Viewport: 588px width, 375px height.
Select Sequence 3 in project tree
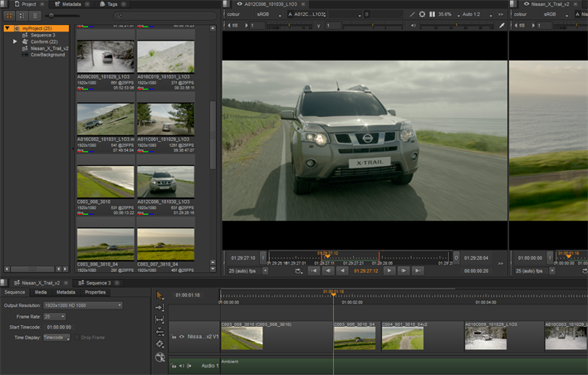[x=42, y=35]
